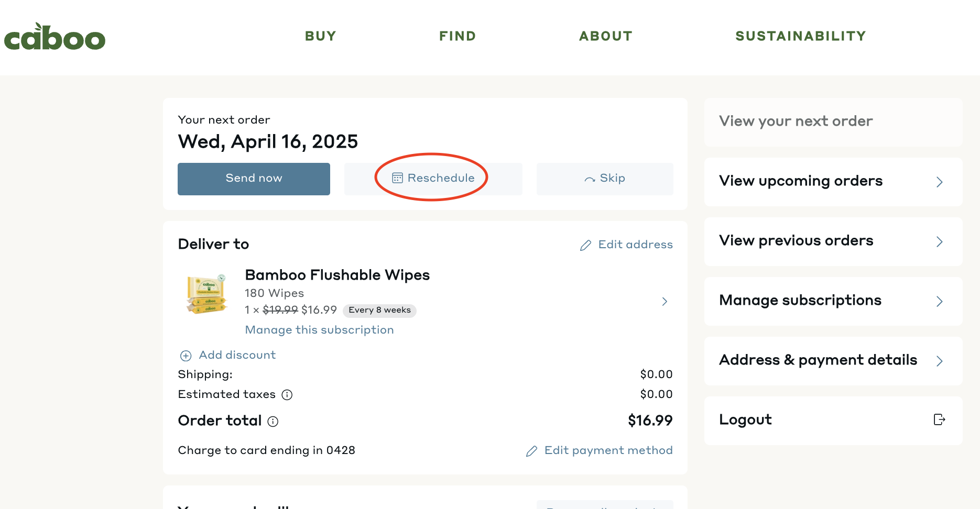Click the Add discount link
This screenshot has width=980, height=509.
click(237, 355)
